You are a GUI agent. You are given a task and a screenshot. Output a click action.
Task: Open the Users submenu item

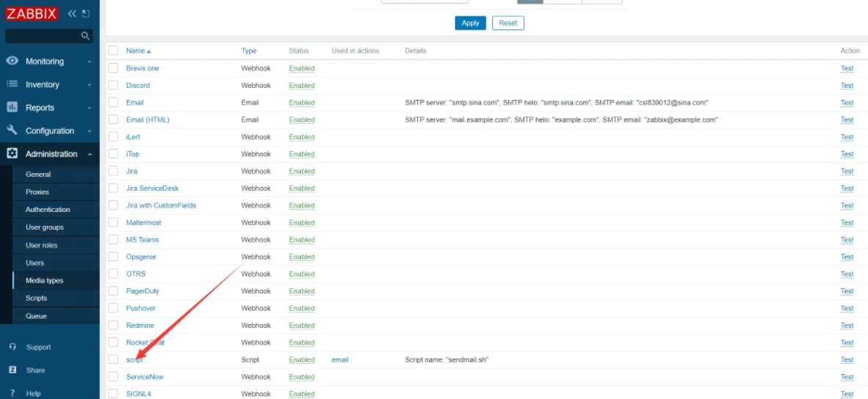coord(35,263)
